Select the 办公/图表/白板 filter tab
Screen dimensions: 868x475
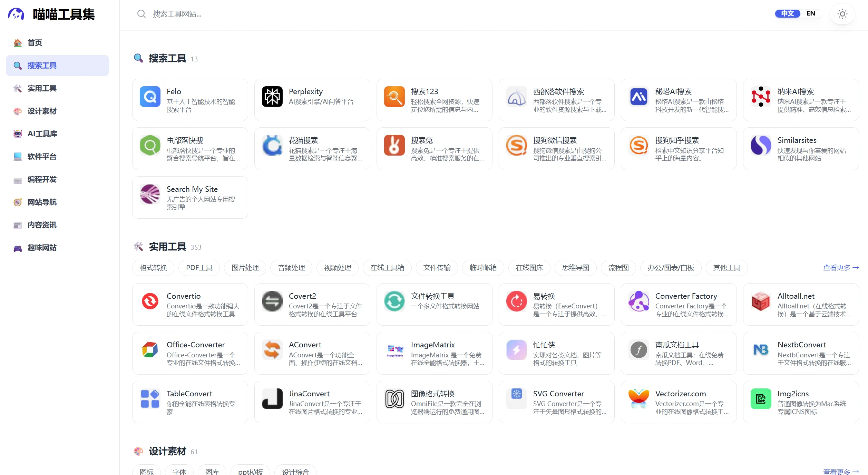coord(671,268)
